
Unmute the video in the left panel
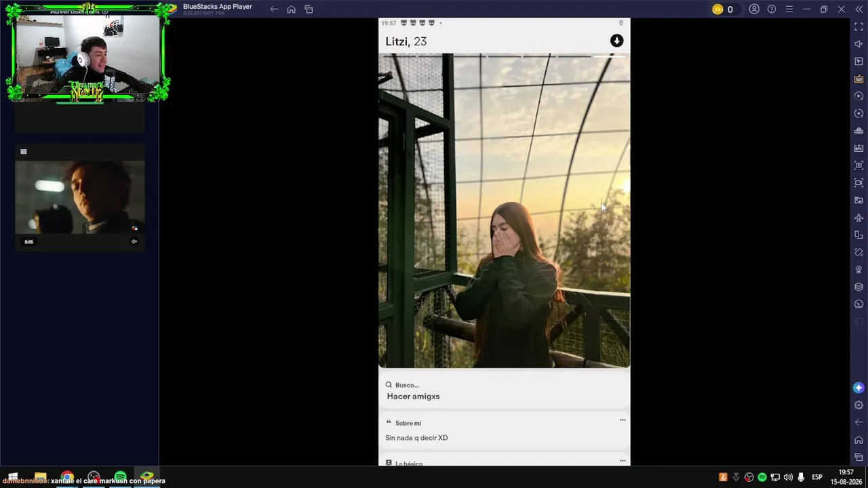pos(134,241)
